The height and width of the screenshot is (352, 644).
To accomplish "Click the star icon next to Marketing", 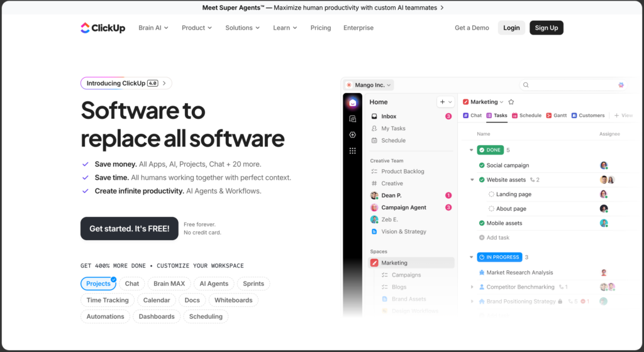I will [511, 102].
